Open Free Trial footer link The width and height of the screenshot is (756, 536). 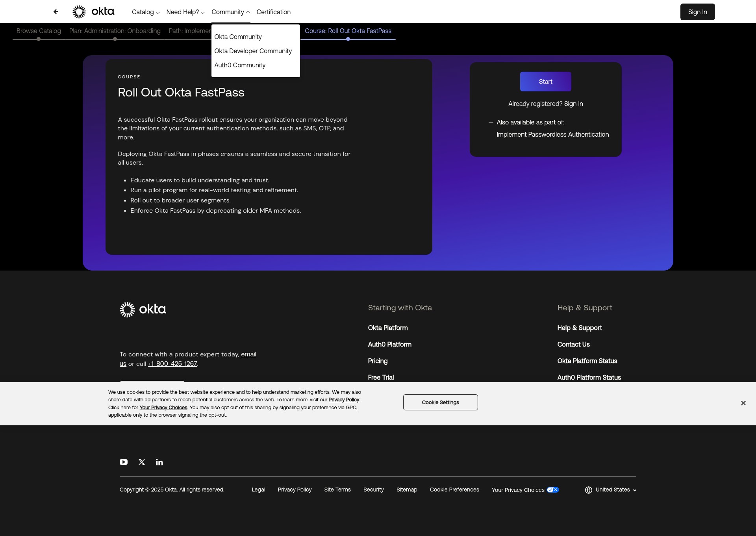point(381,378)
